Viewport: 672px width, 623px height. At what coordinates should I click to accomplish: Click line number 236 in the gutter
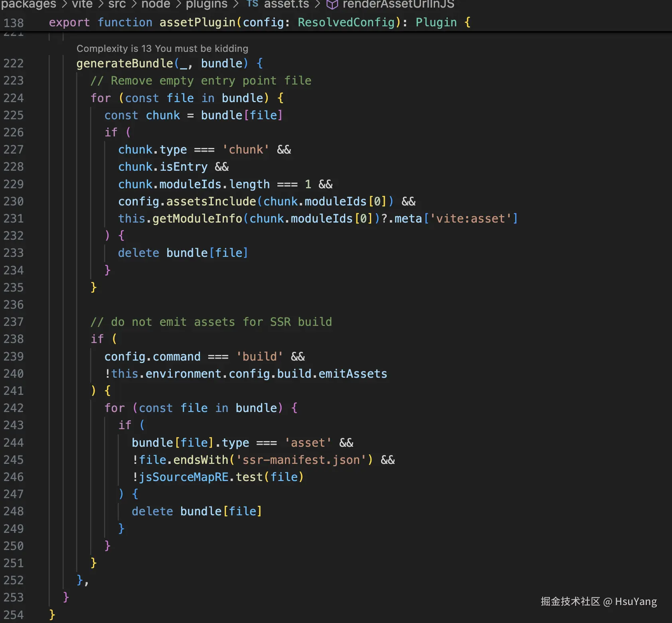[14, 305]
